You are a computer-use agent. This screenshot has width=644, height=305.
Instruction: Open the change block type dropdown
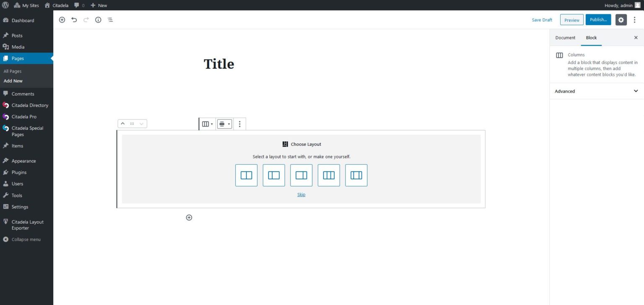(x=207, y=124)
